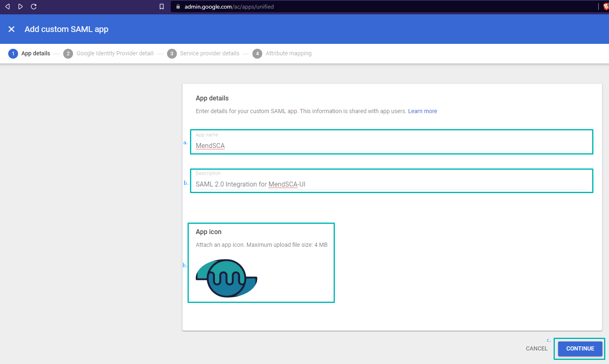
Task: Click the step 1 circle icon
Action: point(13,54)
